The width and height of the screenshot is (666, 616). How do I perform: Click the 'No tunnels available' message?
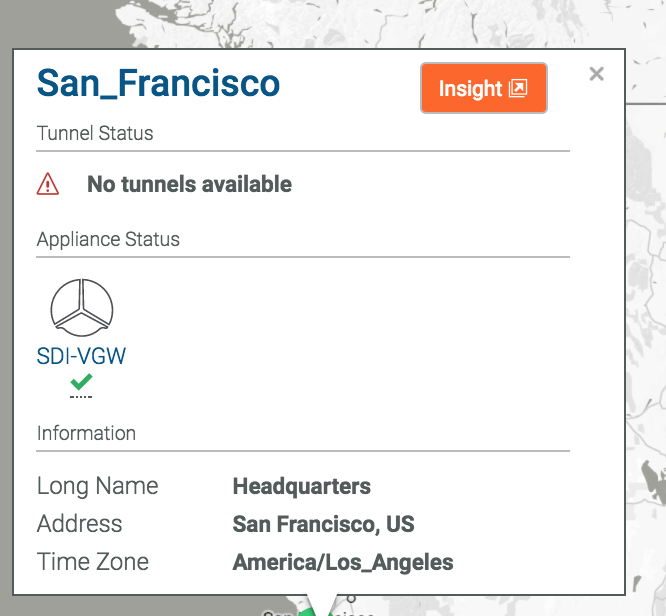(x=190, y=184)
